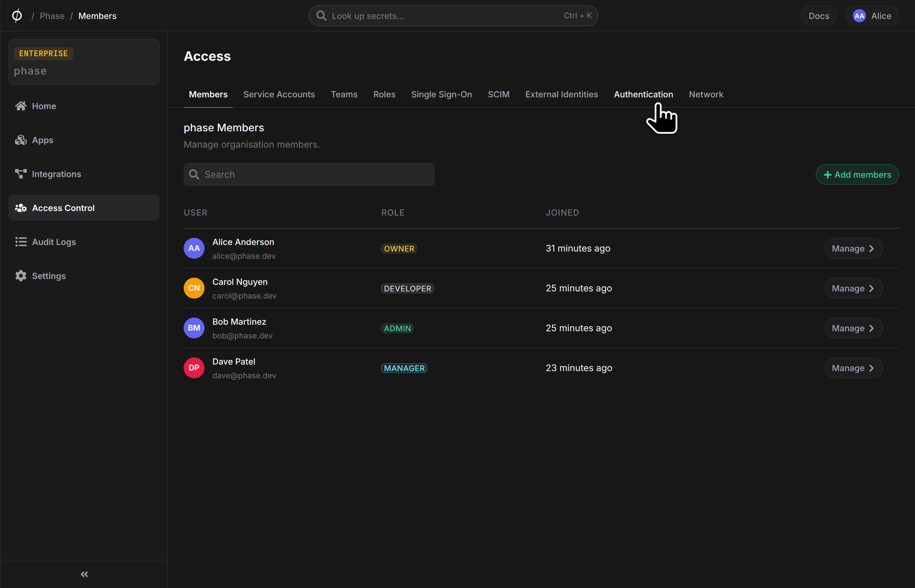Switch to the Roles tab
This screenshot has height=588, width=915.
click(x=384, y=94)
